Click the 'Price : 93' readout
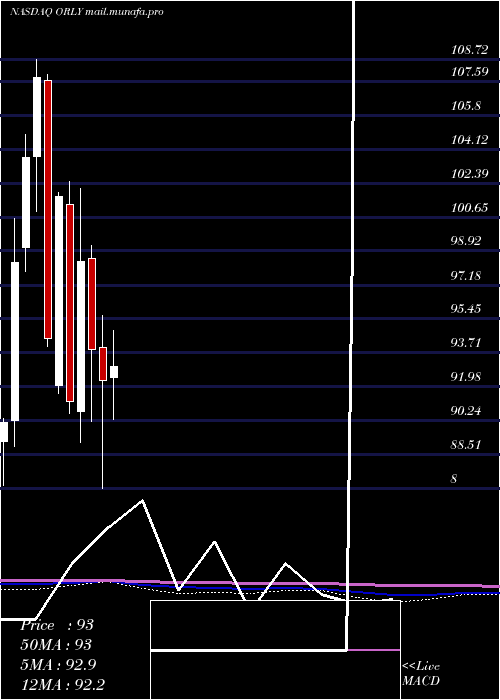 (57, 625)
